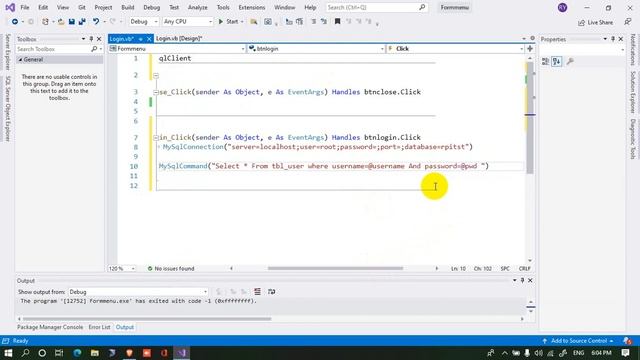Open the Show output from Debug dropdown
Screen dimensions: 640x360
(138, 292)
